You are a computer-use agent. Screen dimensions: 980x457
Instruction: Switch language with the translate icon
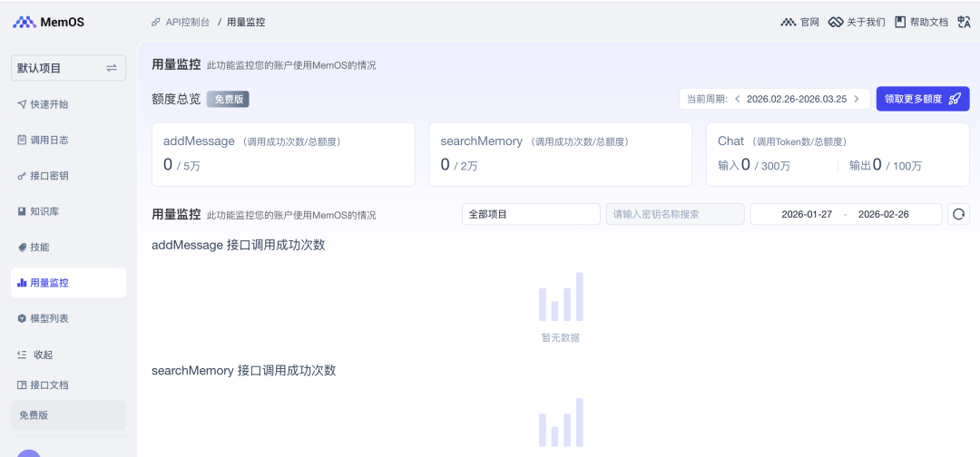pyautogui.click(x=964, y=22)
